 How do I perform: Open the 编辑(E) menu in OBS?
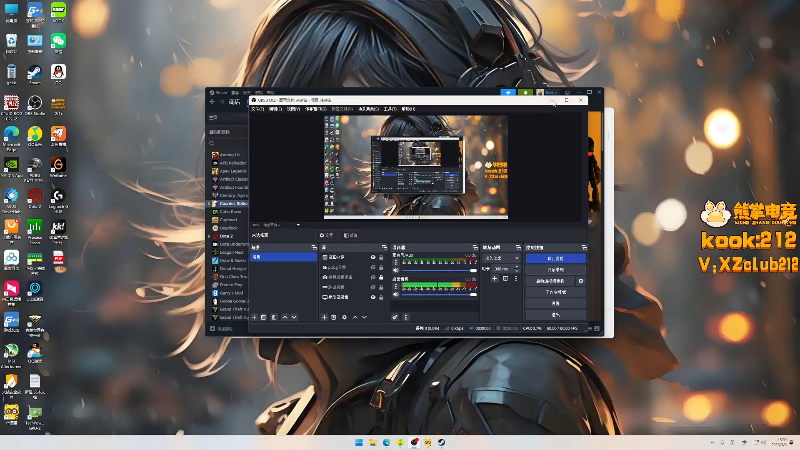(276, 109)
